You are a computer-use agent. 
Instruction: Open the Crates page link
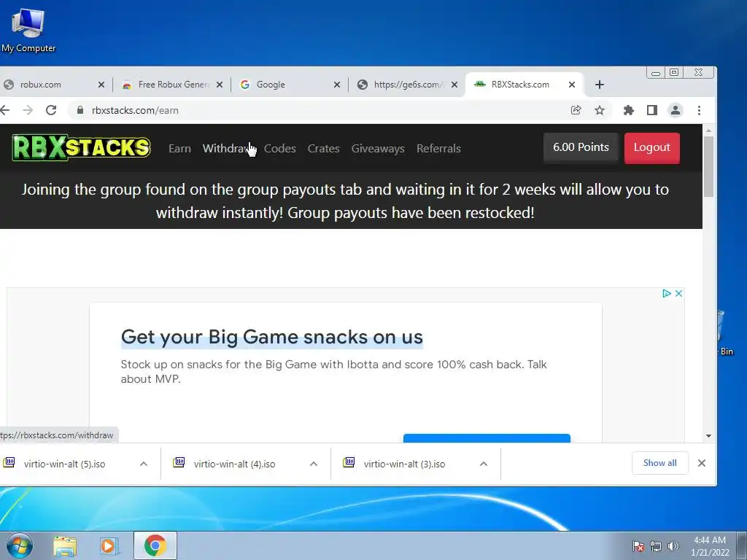point(323,149)
